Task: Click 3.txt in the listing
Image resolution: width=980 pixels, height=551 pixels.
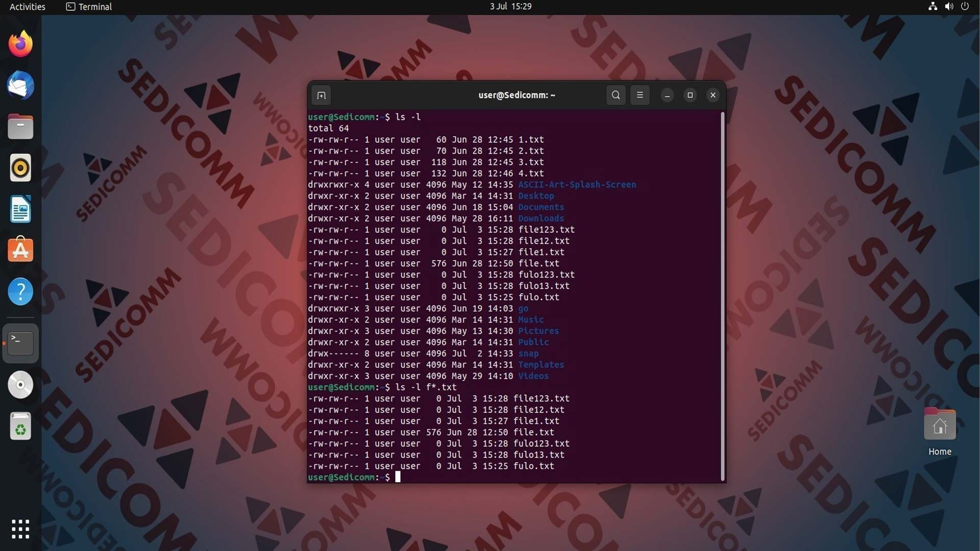Action: click(x=531, y=162)
